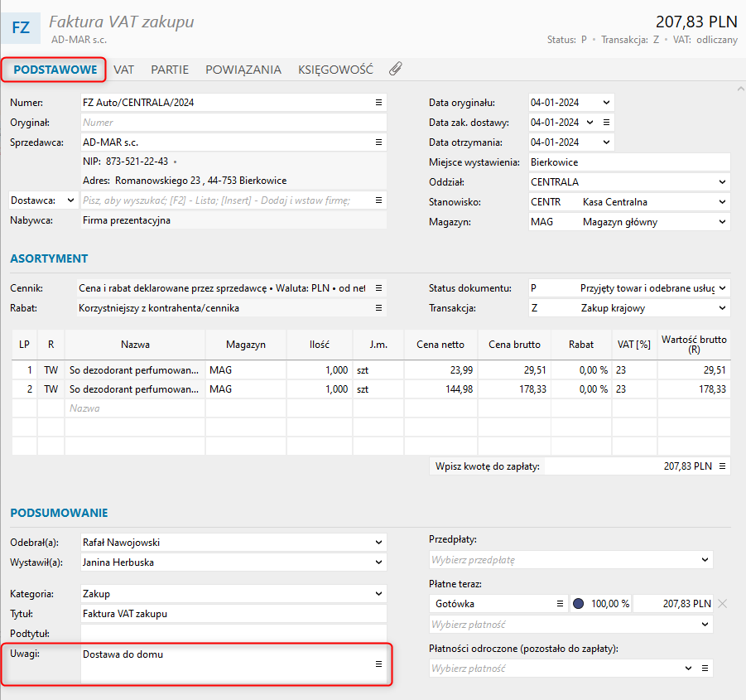
Task: Click the FZ document type icon
Action: tap(21, 27)
